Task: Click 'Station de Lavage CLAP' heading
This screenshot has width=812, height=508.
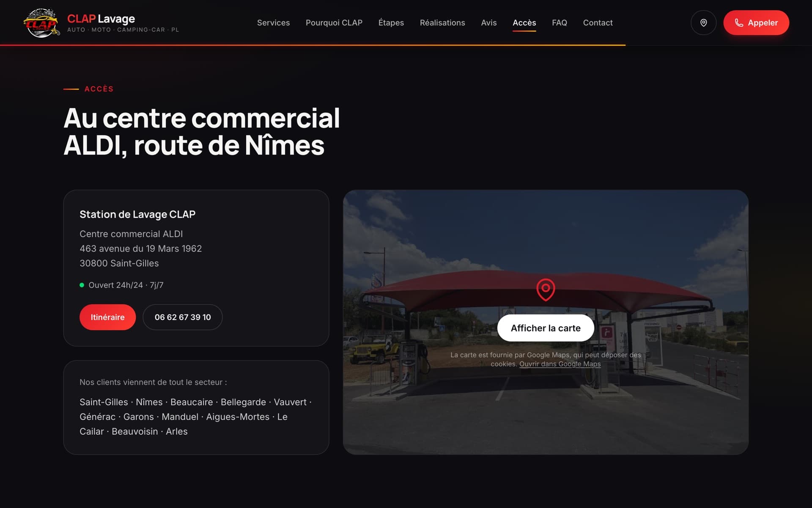Action: (137, 214)
